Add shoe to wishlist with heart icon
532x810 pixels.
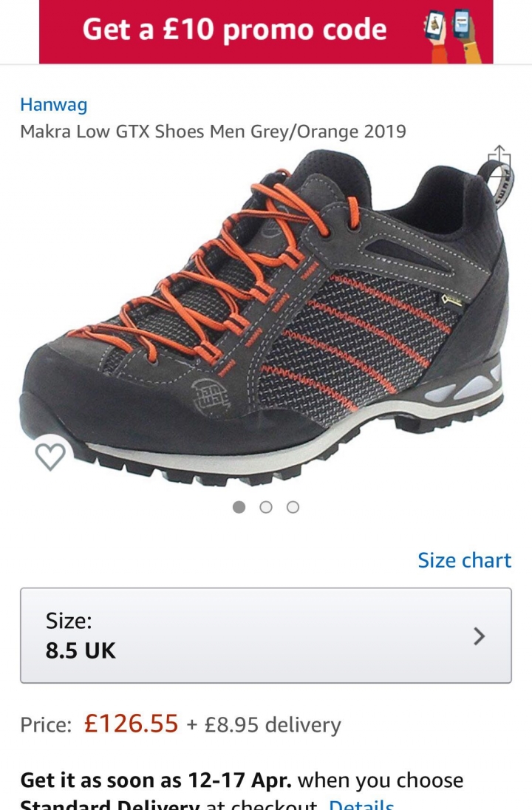pos(50,455)
